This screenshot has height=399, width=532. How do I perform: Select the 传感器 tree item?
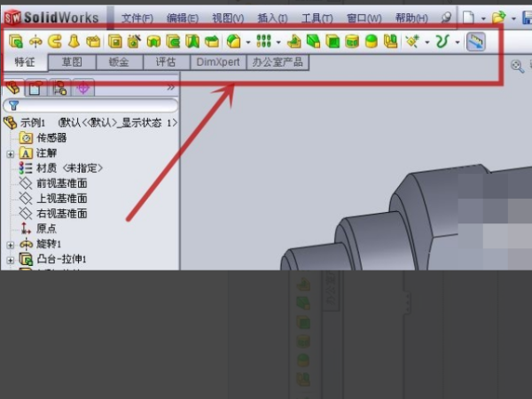[x=43, y=137]
